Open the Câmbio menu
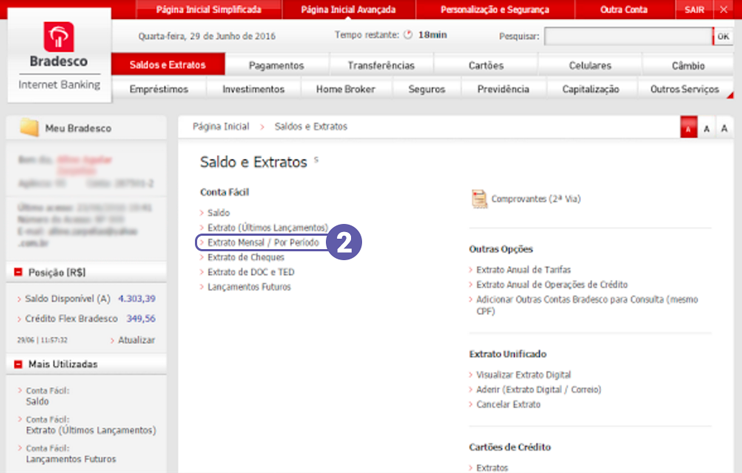 click(688, 66)
